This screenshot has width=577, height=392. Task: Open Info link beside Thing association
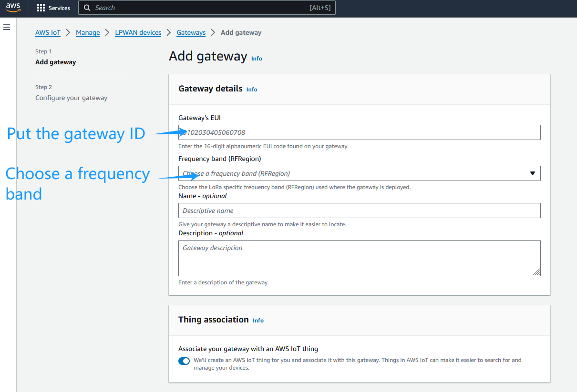[x=258, y=321]
